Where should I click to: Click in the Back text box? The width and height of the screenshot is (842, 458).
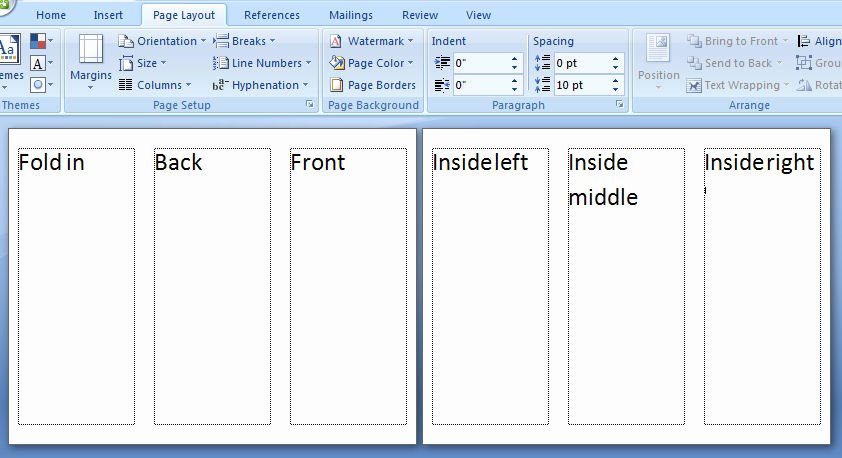(x=212, y=286)
